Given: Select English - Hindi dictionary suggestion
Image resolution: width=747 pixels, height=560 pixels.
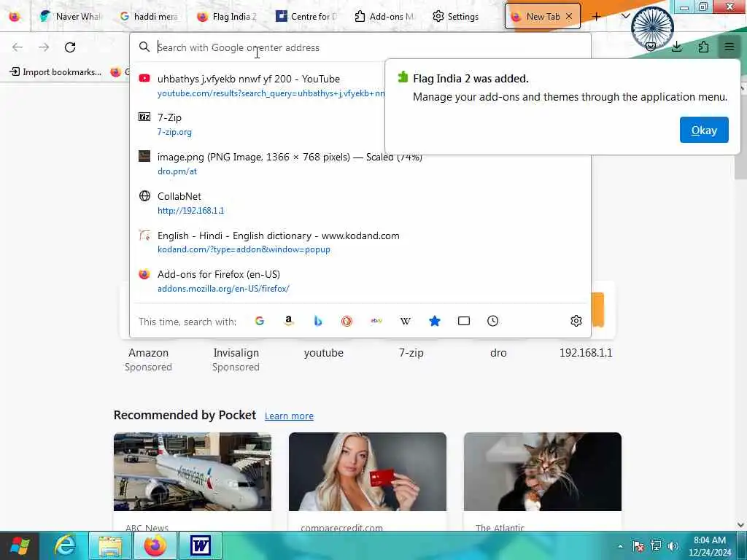Looking at the screenshot, I should pos(360,242).
